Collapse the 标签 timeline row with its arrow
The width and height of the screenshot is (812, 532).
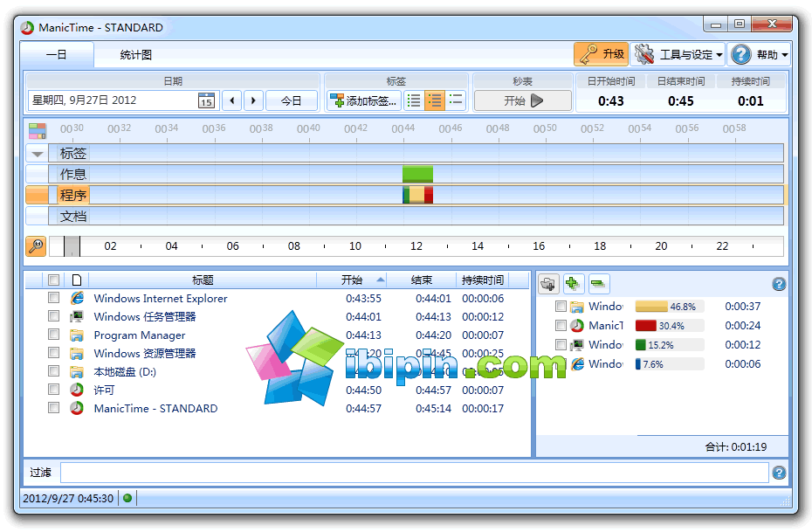point(37,154)
